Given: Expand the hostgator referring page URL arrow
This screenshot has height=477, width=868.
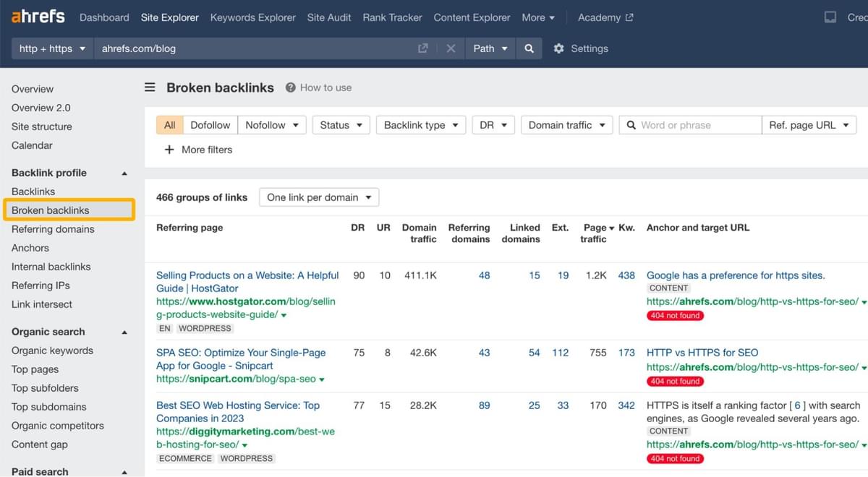Looking at the screenshot, I should pos(284,316).
